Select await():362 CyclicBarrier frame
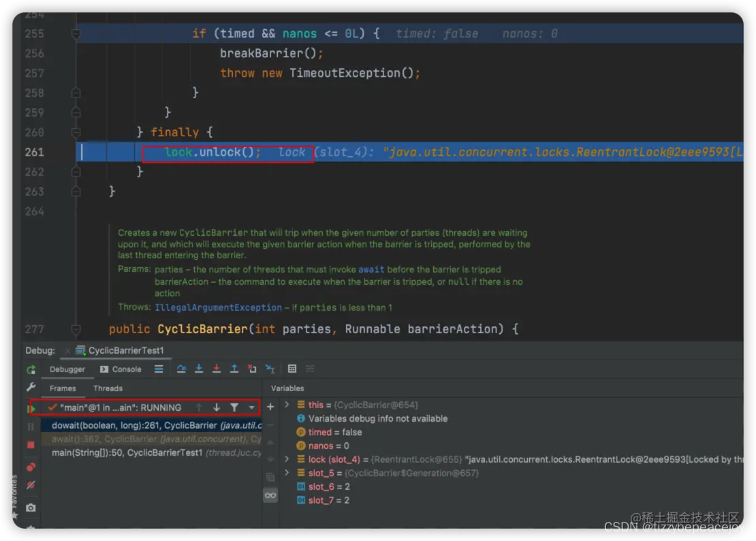The height and width of the screenshot is (541, 756). (x=151, y=439)
